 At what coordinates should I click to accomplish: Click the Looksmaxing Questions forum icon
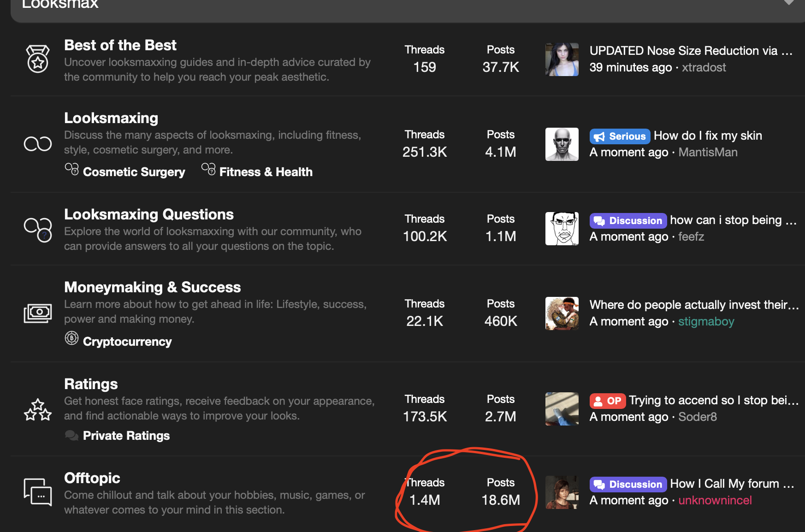coord(38,229)
